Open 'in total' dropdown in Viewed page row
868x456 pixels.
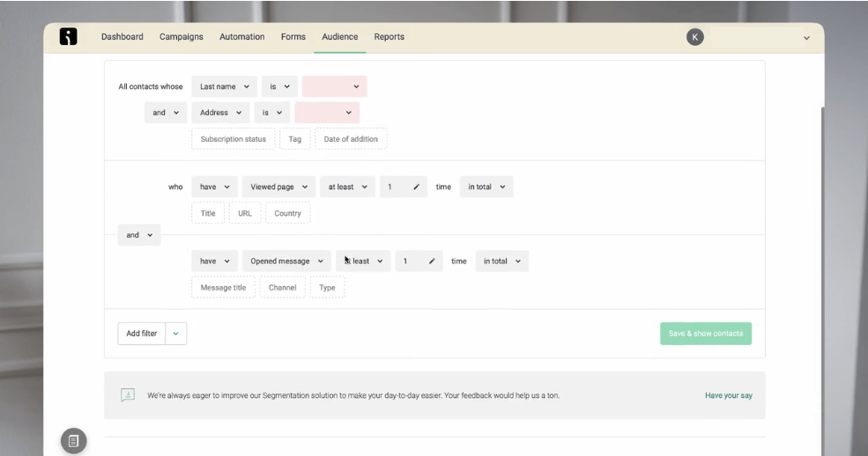pos(486,187)
